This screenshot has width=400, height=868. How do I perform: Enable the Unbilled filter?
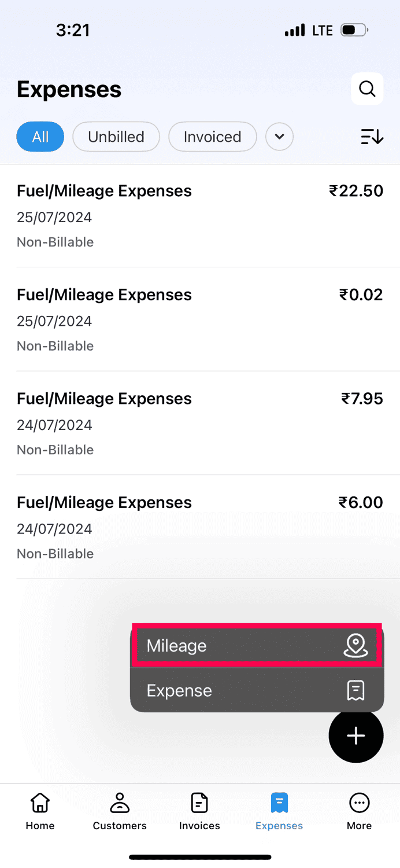pos(116,137)
